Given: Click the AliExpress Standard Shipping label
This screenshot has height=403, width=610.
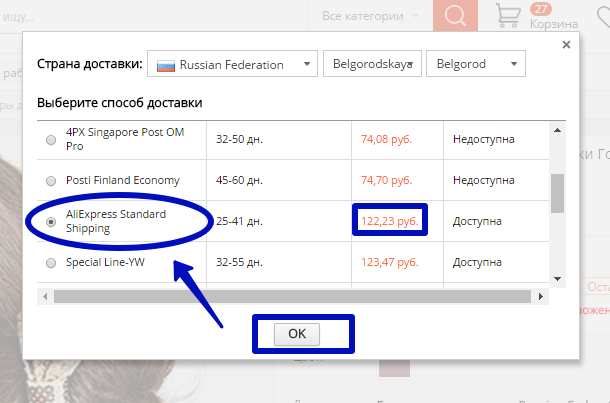Looking at the screenshot, I should [x=116, y=221].
